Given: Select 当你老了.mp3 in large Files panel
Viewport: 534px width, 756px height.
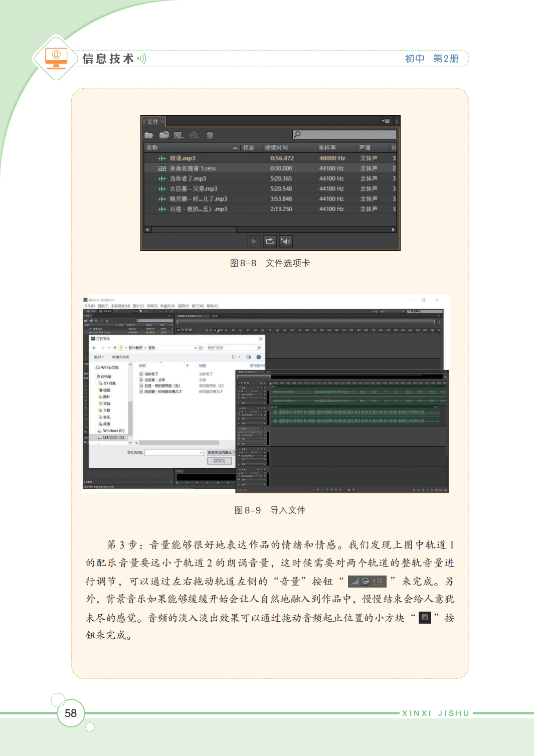Looking at the screenshot, I should 270,178.
